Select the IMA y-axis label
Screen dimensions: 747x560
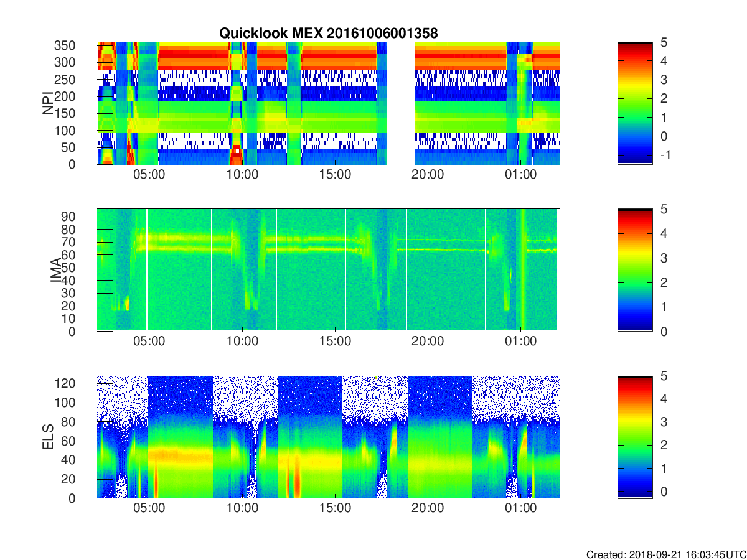point(56,271)
